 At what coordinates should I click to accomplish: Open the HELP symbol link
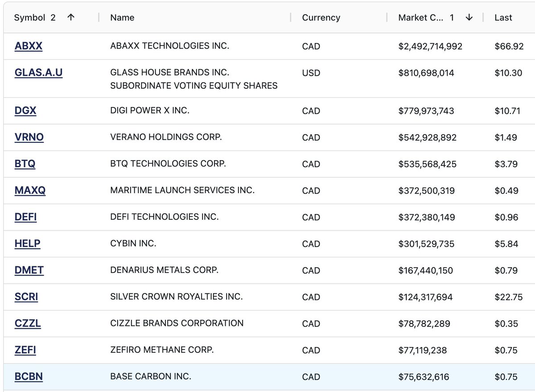(x=27, y=243)
